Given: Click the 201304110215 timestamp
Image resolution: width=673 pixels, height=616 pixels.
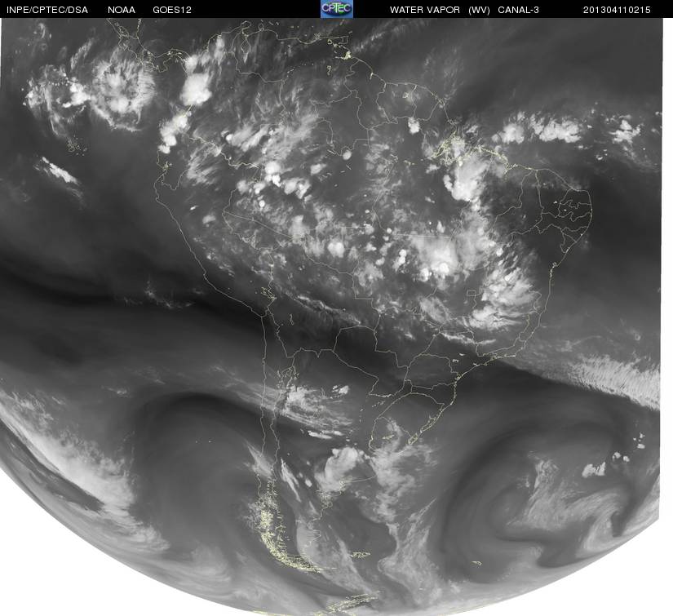Looking at the screenshot, I should (x=617, y=10).
